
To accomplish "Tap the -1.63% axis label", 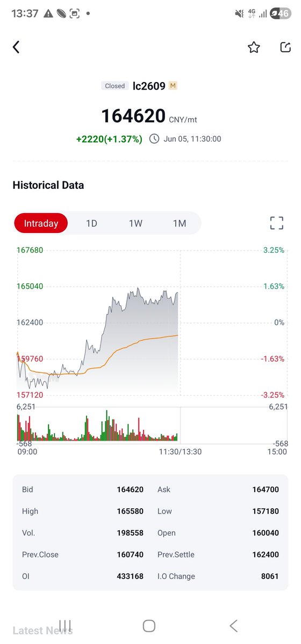I will (x=273, y=358).
